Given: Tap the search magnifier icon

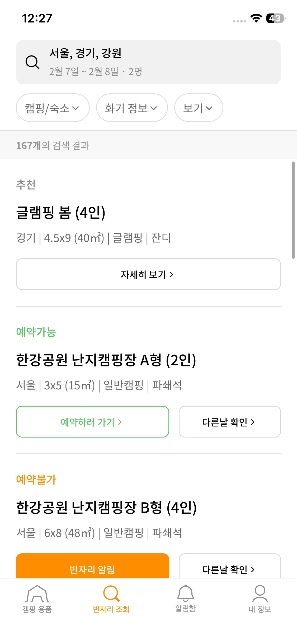Looking at the screenshot, I should 32,62.
